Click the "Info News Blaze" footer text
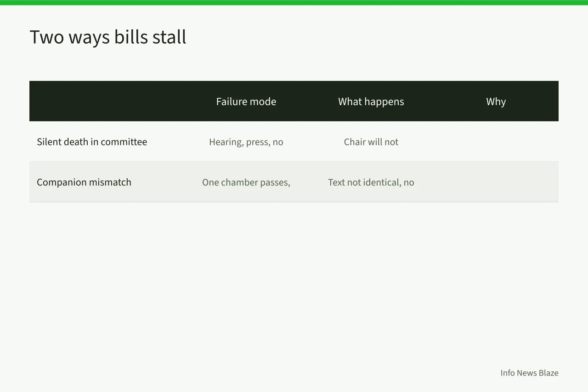 click(530, 373)
